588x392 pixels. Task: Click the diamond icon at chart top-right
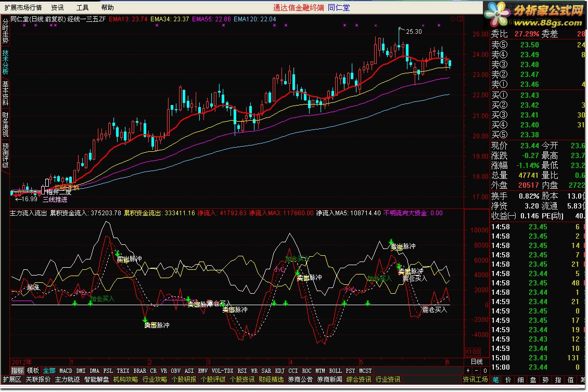coord(453,19)
